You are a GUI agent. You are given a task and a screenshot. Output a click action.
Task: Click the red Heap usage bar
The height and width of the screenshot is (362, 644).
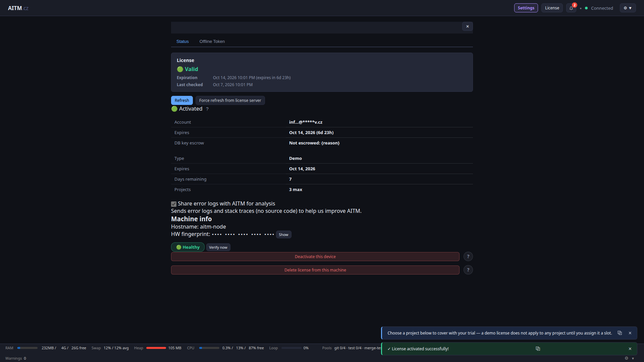(x=156, y=348)
